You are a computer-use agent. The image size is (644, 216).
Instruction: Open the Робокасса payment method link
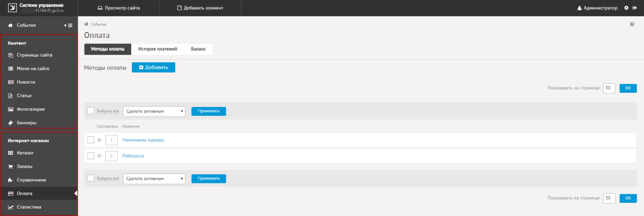click(x=133, y=156)
